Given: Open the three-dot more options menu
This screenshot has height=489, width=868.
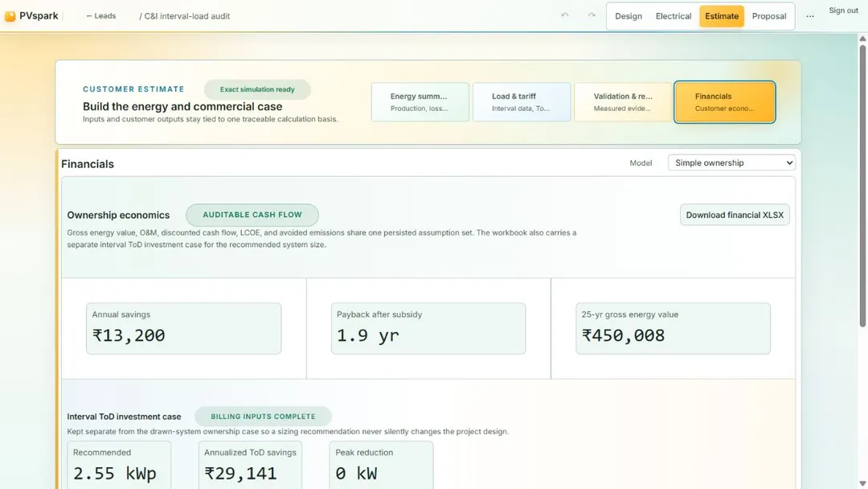Looking at the screenshot, I should pyautogui.click(x=810, y=16).
